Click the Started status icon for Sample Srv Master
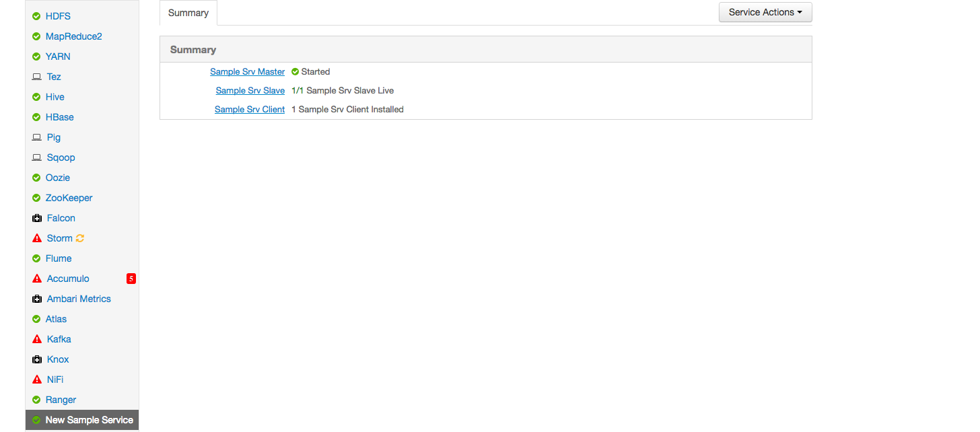The height and width of the screenshot is (432, 980). click(x=293, y=71)
